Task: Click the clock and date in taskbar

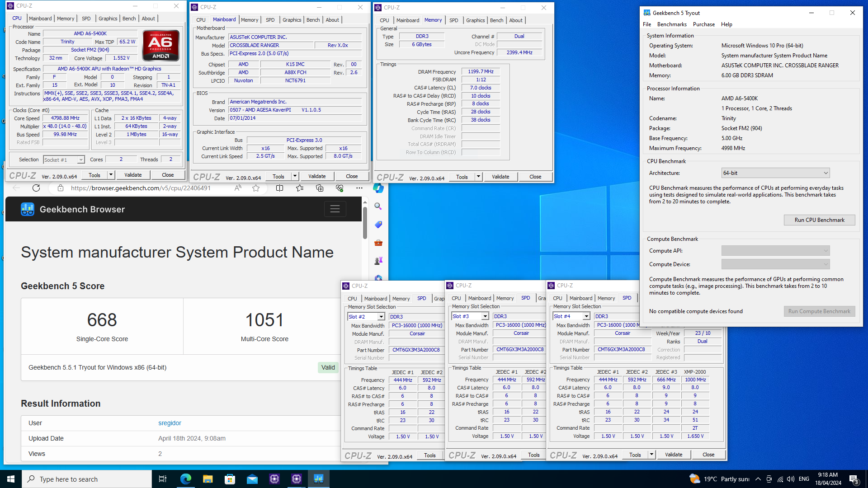Action: [x=828, y=479]
